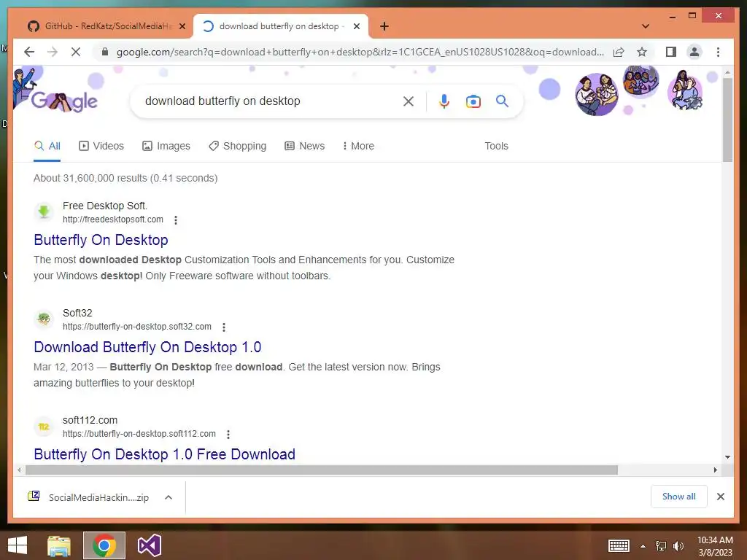Click the address bar URL
The image size is (747, 560).
click(360, 52)
